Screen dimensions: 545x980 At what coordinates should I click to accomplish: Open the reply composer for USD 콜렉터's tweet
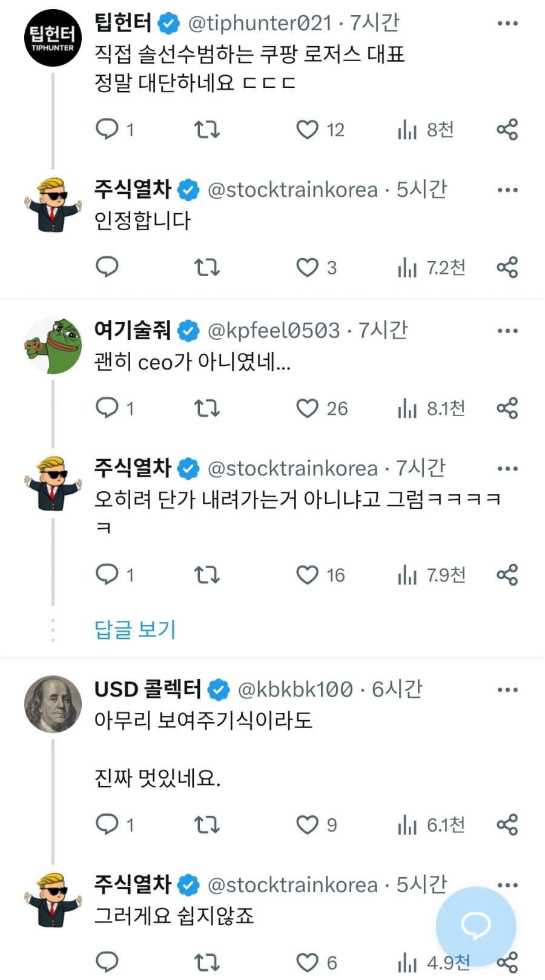(108, 824)
